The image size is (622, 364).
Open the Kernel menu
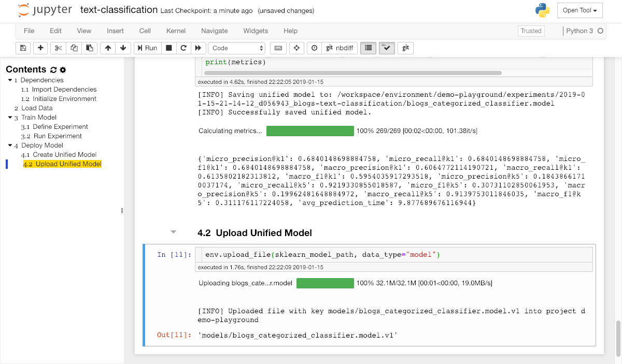(176, 31)
